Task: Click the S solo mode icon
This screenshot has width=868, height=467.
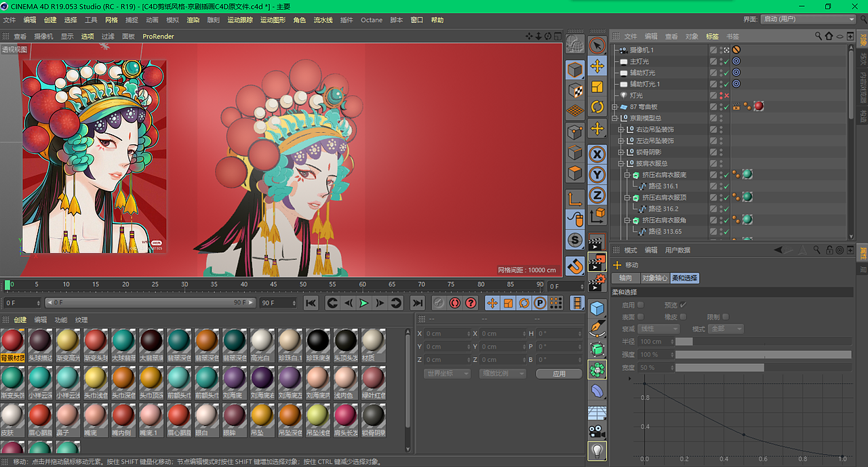Action: point(575,240)
